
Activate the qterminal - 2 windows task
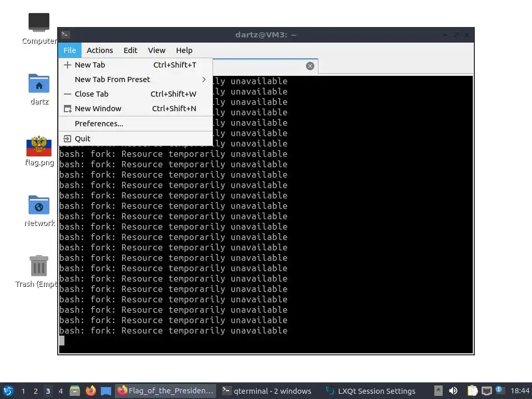pos(268,391)
